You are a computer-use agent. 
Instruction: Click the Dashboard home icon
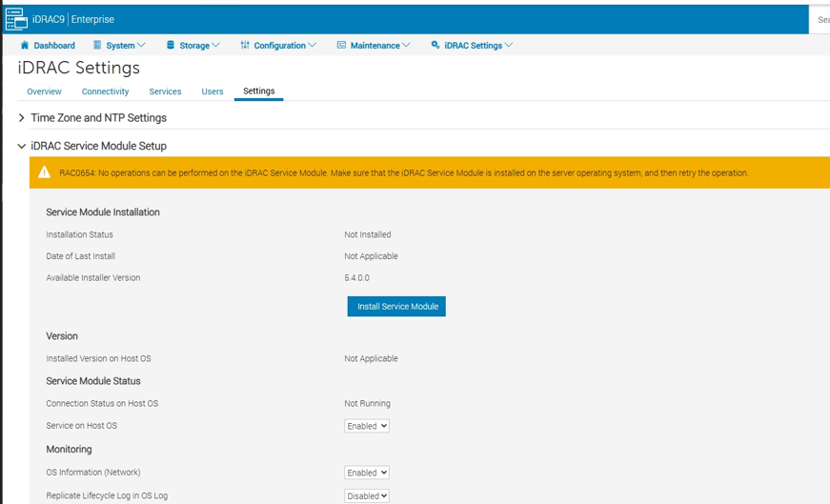click(25, 45)
